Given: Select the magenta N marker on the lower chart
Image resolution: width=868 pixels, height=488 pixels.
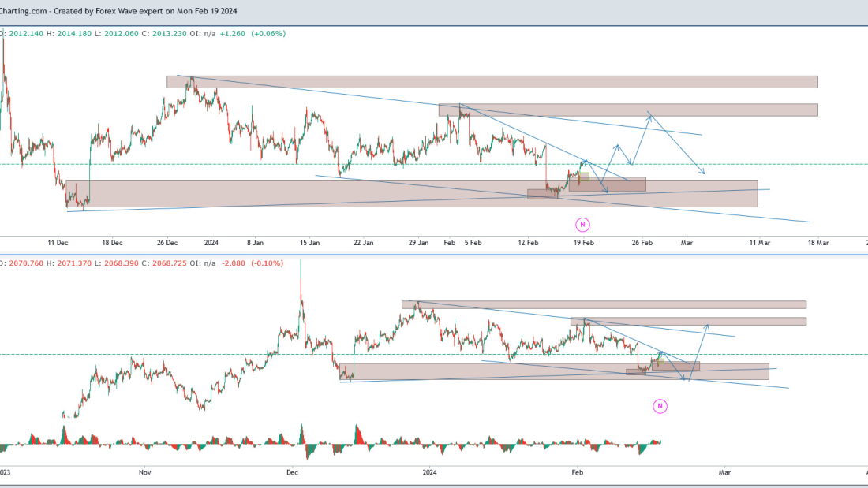Looking at the screenshot, I should pyautogui.click(x=660, y=405).
